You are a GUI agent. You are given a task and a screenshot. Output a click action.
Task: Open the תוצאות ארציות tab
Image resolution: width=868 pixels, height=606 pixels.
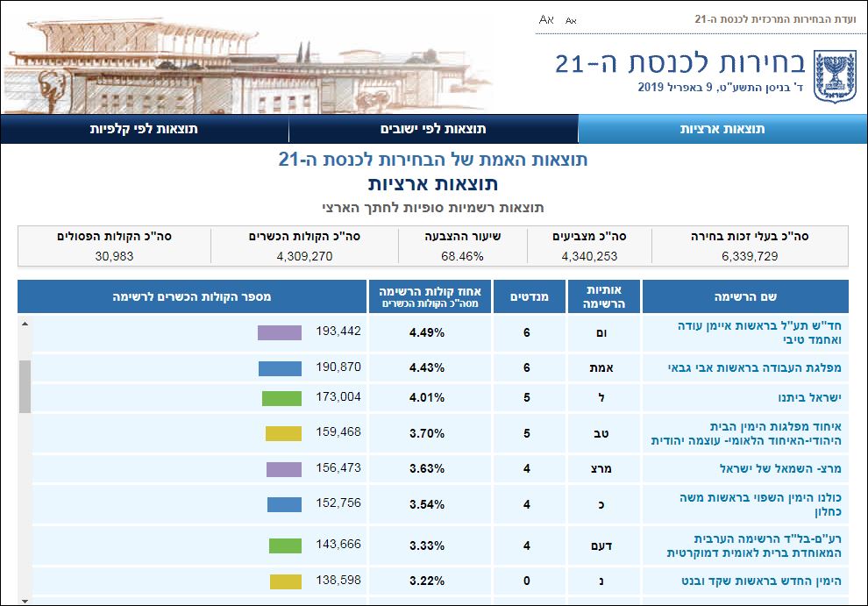722,129
